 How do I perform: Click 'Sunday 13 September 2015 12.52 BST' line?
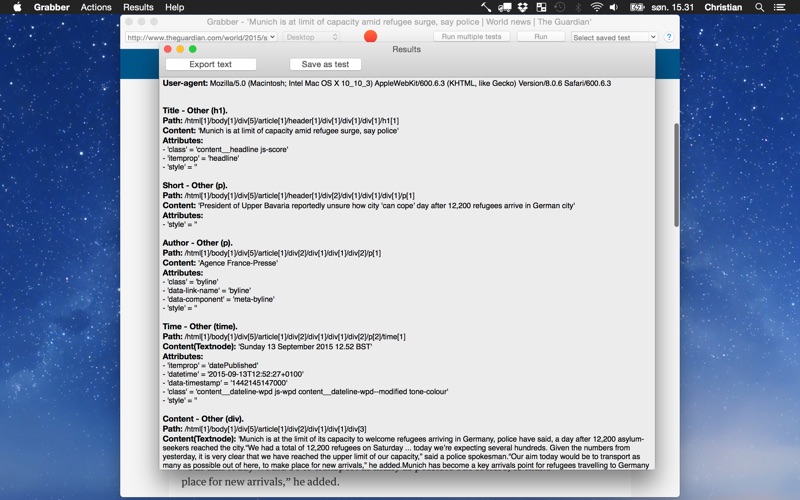coord(267,346)
